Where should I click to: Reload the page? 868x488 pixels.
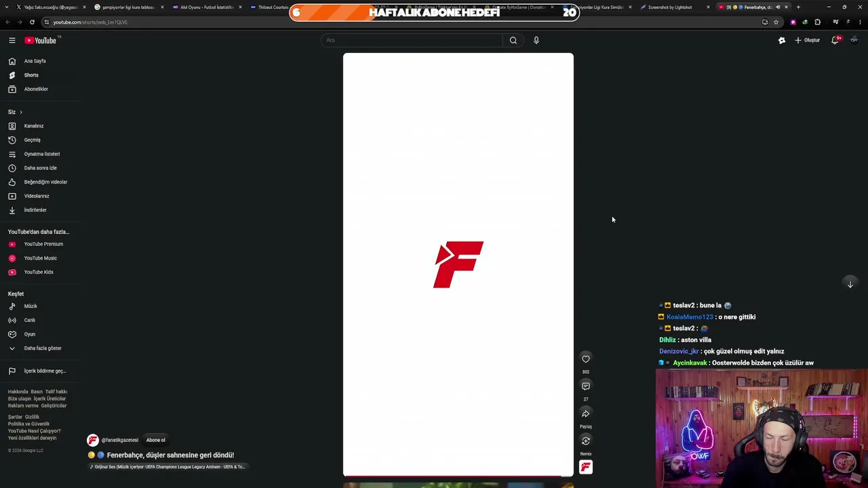pos(32,22)
